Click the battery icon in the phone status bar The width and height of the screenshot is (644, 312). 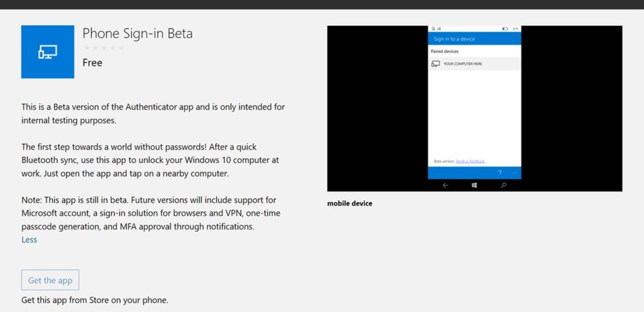click(505, 29)
